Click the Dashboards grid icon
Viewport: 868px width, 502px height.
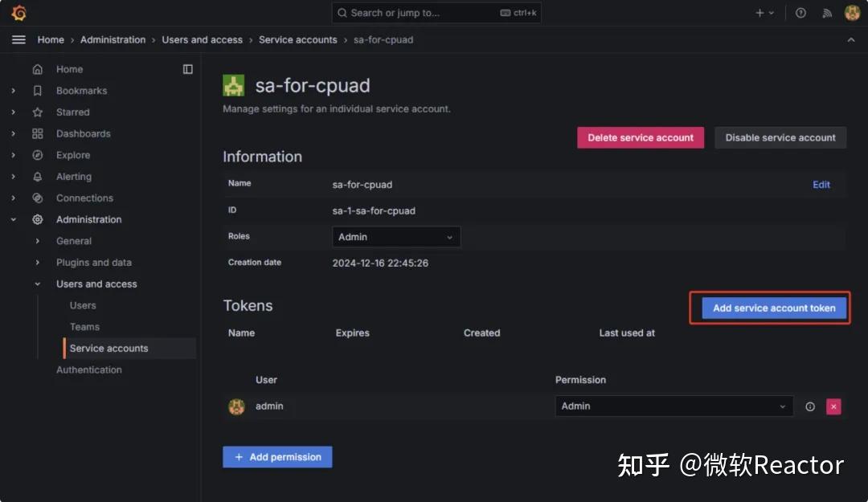(37, 133)
